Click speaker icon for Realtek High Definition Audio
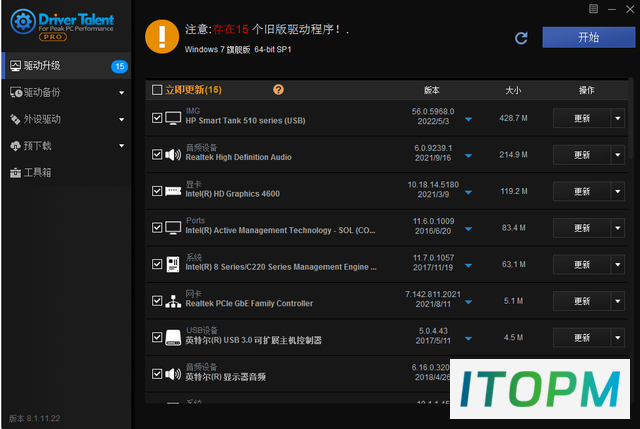Screen dimensions: 640x429 tap(173, 155)
